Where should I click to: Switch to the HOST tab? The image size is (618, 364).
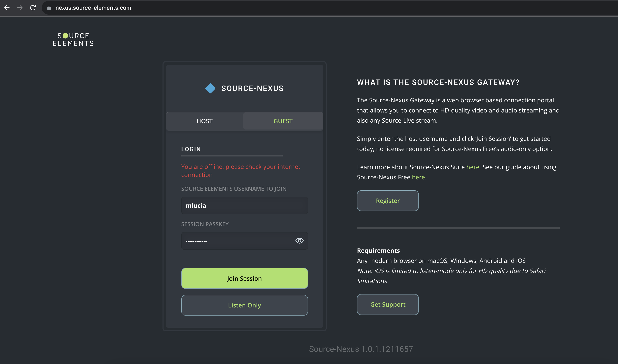click(204, 121)
